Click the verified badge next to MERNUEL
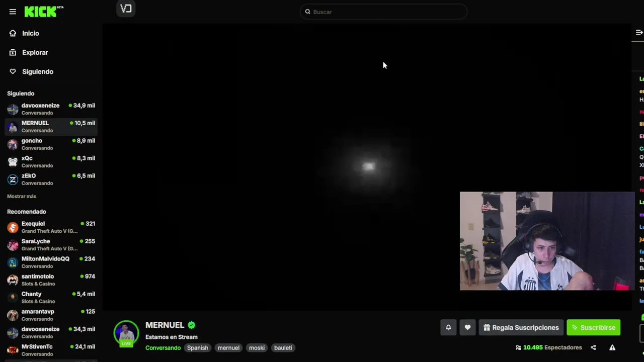 click(192, 325)
